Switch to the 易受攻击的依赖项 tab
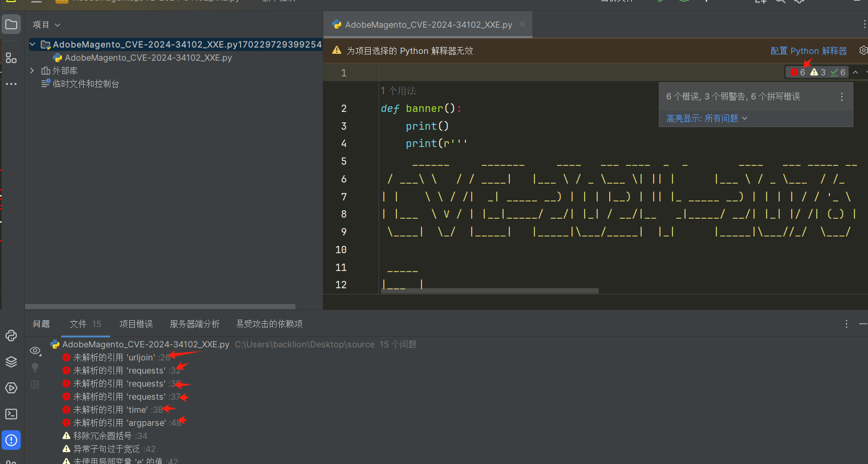Screen dimensions: 868x464 tap(269, 324)
